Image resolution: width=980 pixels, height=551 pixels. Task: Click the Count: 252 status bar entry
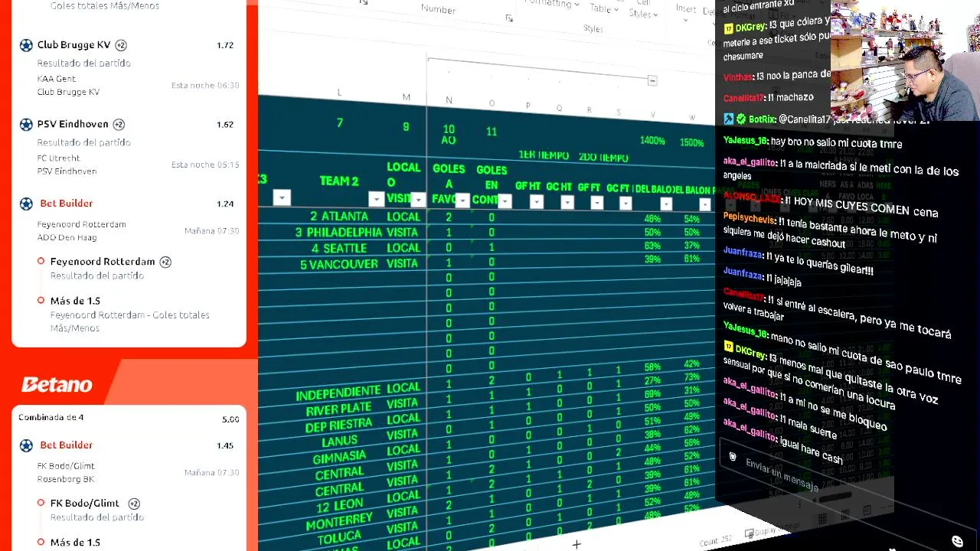(715, 540)
